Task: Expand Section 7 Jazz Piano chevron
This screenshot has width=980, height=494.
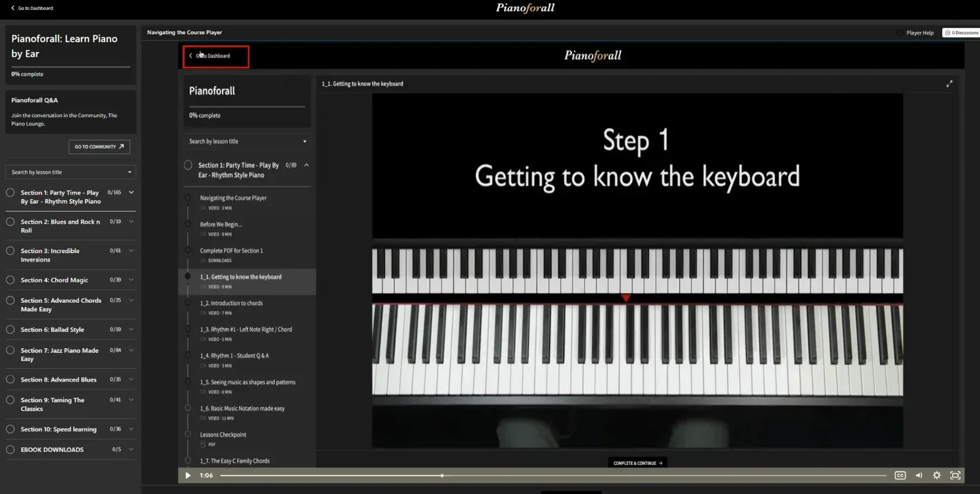Action: (131, 351)
